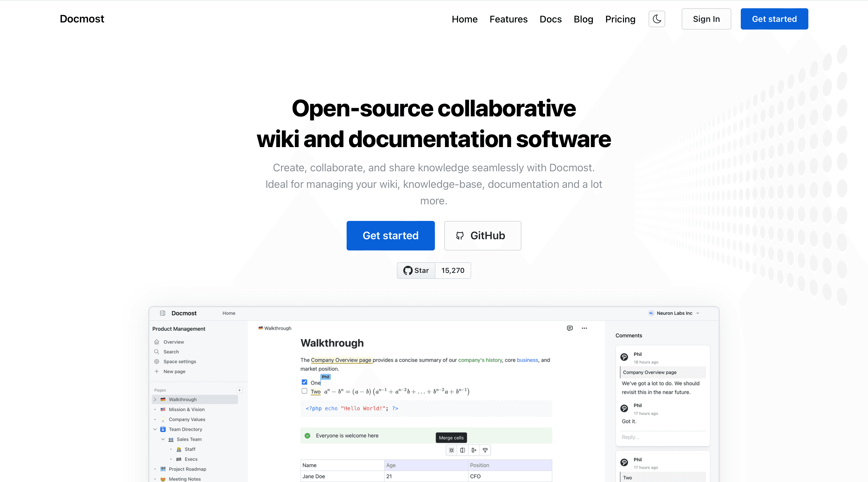Screen dimensions: 868x482
Task: Open the Staff page
Action: tap(190, 449)
